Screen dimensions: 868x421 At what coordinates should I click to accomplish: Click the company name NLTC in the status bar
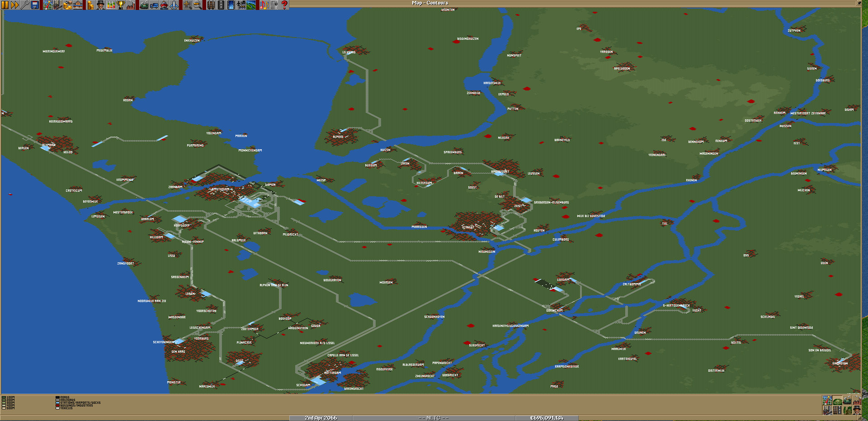[434, 418]
